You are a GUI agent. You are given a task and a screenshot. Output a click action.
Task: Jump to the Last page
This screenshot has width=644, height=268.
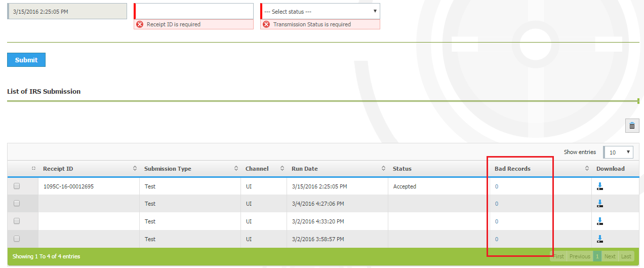[626, 256]
